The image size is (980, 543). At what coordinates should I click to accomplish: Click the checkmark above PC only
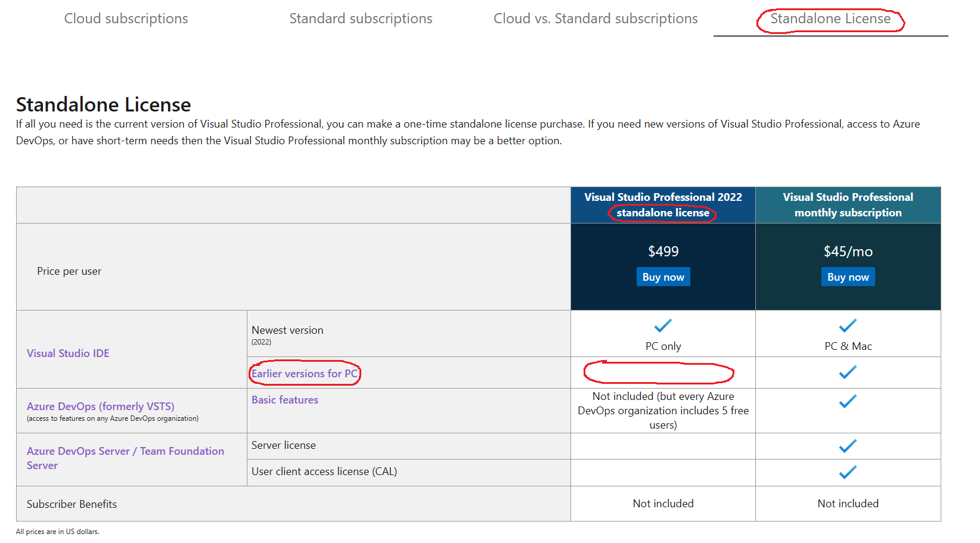point(663,325)
